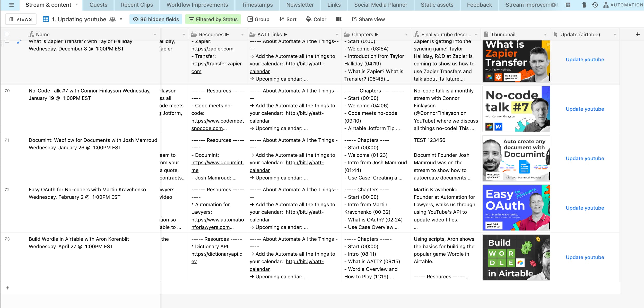Toggle the VIEWS sidebar button
The image size is (644, 308).
click(x=21, y=19)
